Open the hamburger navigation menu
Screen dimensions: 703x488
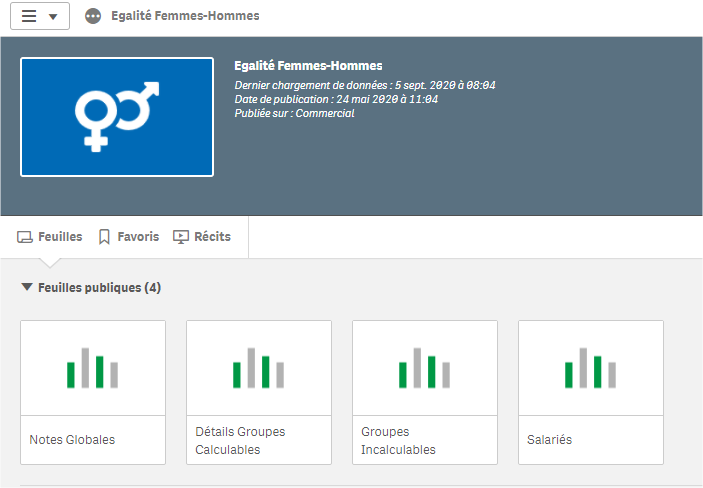click(29, 16)
